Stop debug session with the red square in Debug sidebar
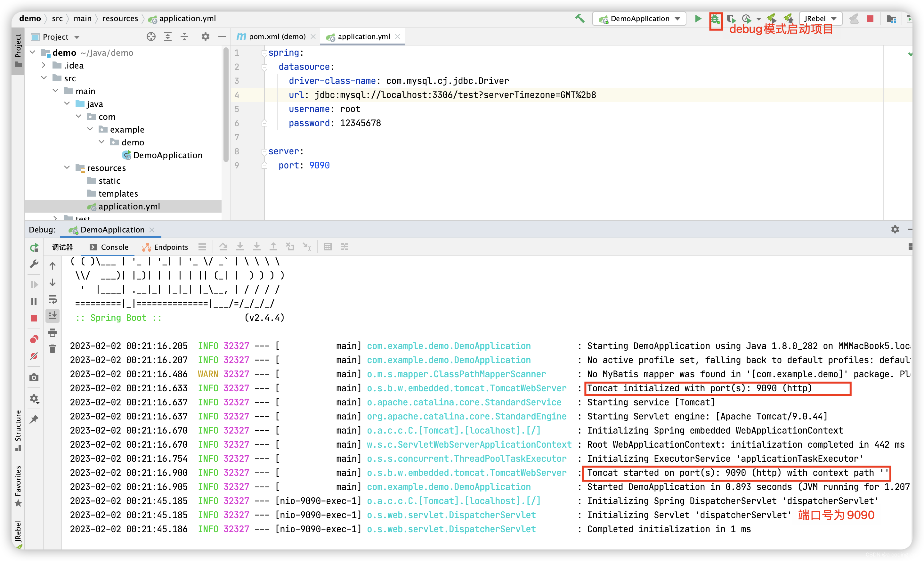924x561 pixels. [x=34, y=318]
